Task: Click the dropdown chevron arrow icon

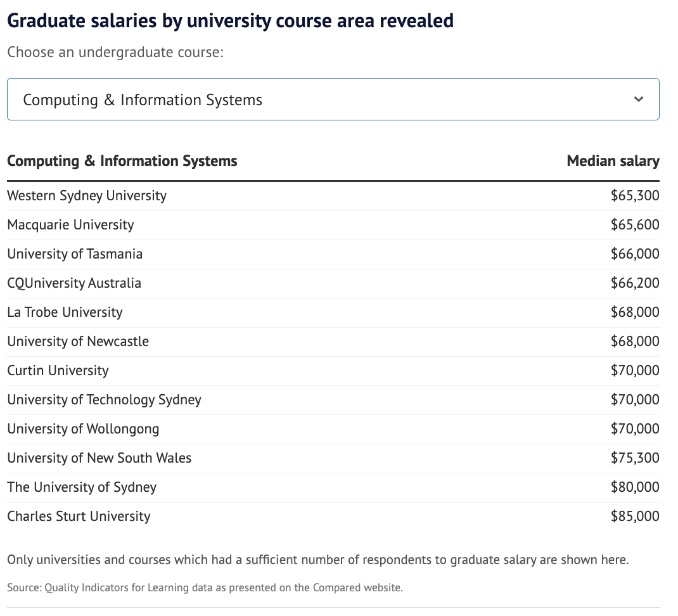Action: click(639, 99)
